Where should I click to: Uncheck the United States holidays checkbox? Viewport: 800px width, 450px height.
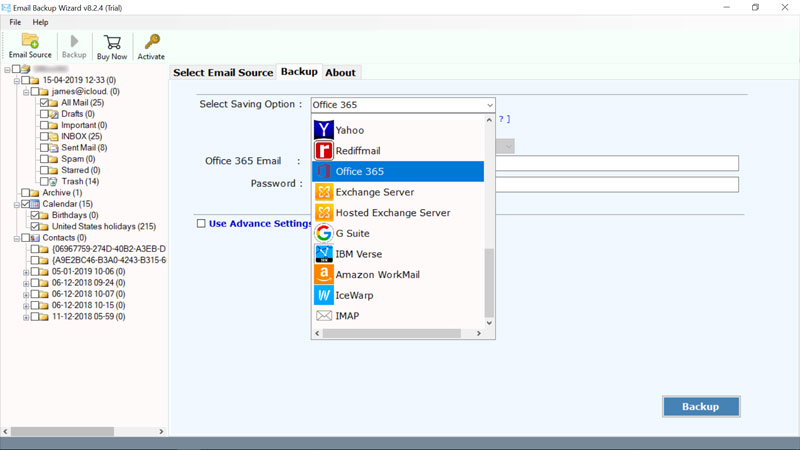click(x=35, y=226)
